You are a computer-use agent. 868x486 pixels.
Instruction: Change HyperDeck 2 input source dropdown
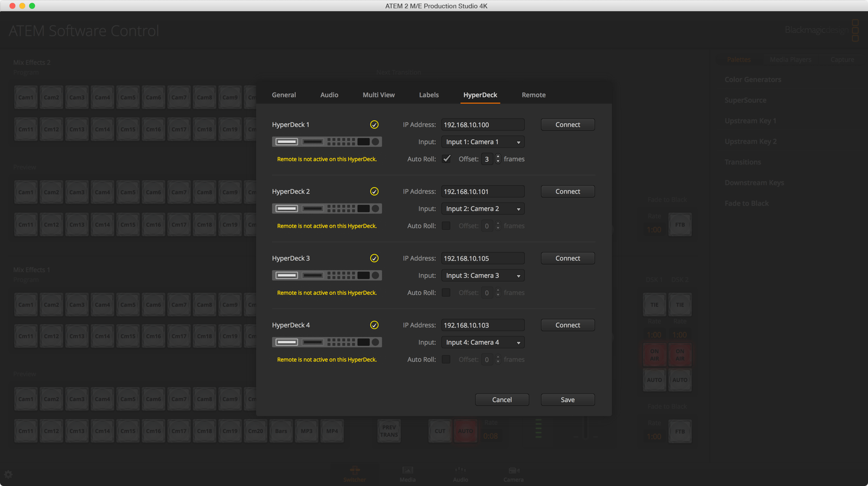tap(483, 208)
